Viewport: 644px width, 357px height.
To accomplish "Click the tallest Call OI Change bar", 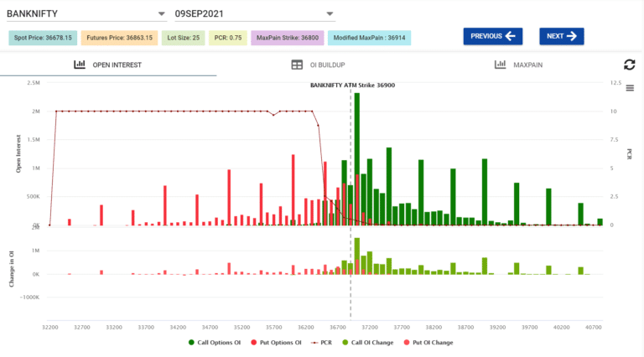I will point(357,256).
